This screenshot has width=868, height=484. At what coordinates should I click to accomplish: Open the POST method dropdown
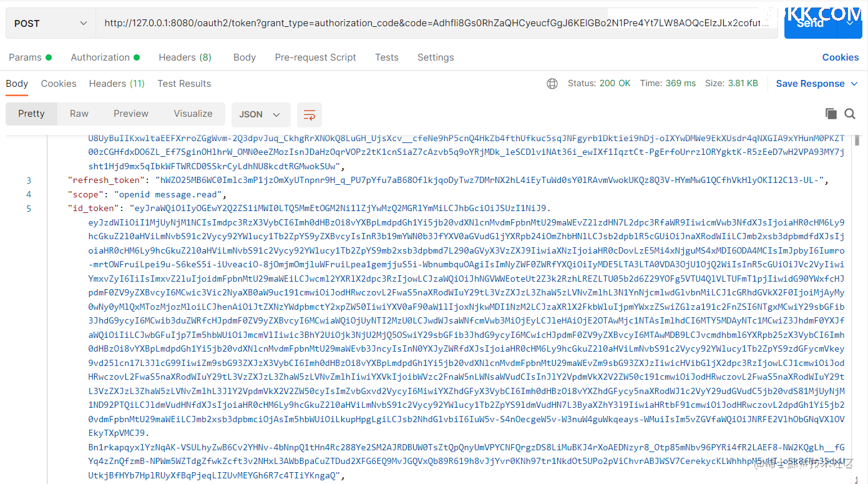[x=50, y=24]
